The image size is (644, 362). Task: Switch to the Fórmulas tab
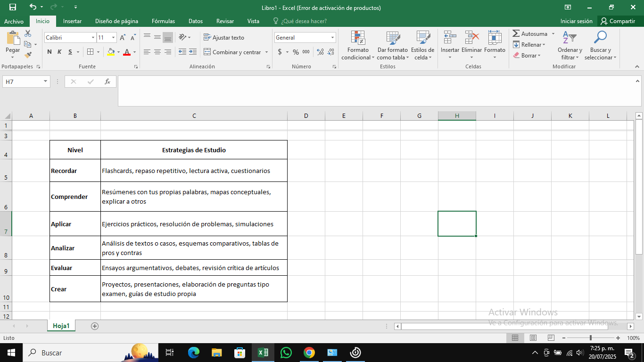(x=163, y=21)
